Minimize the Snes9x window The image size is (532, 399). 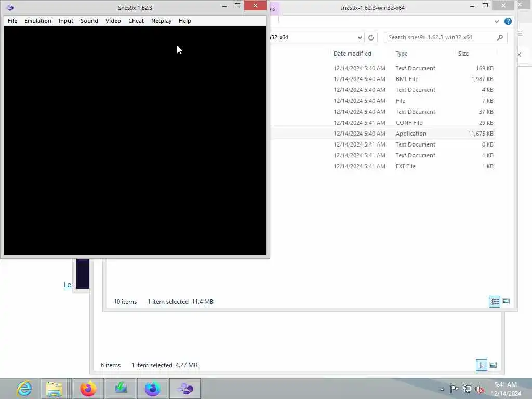[224, 6]
